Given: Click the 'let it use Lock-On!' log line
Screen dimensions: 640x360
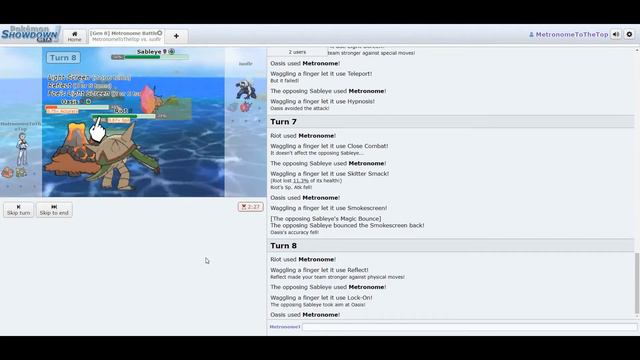Looking at the screenshot, I should (x=321, y=298).
